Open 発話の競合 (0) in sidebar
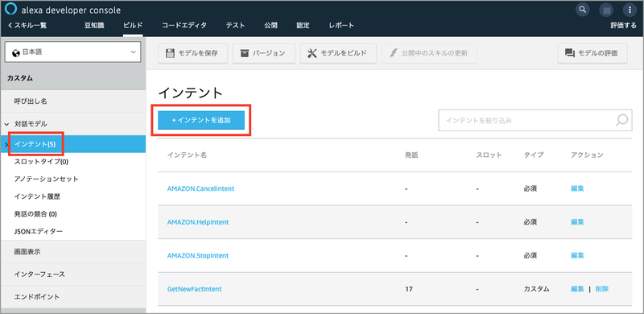This screenshot has width=644, height=314. point(35,213)
